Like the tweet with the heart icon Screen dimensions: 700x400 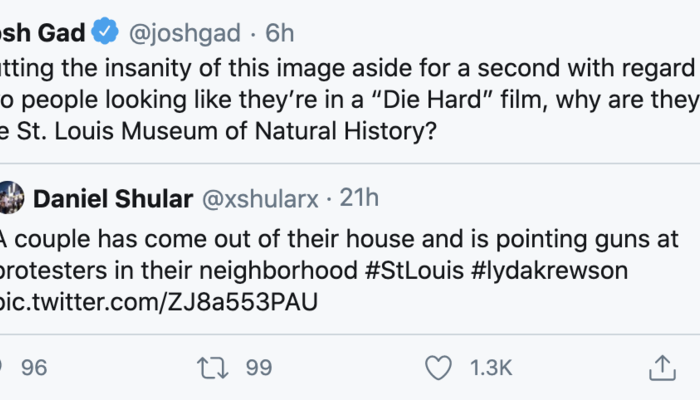coord(438,368)
